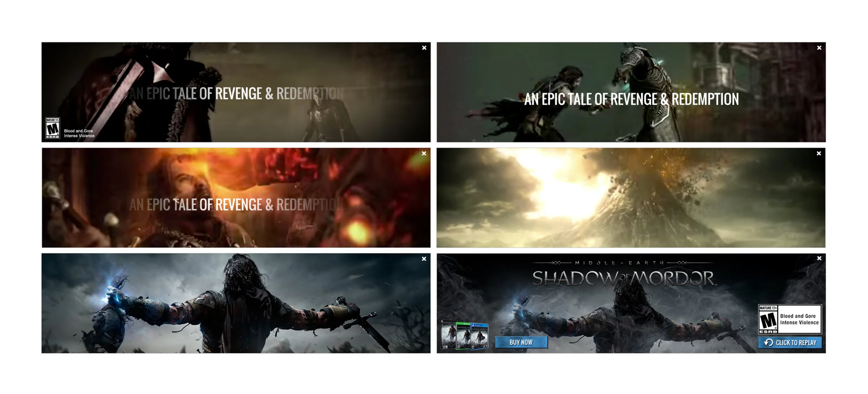Click the game box art pack shots
This screenshot has width=868, height=394.
465,335
